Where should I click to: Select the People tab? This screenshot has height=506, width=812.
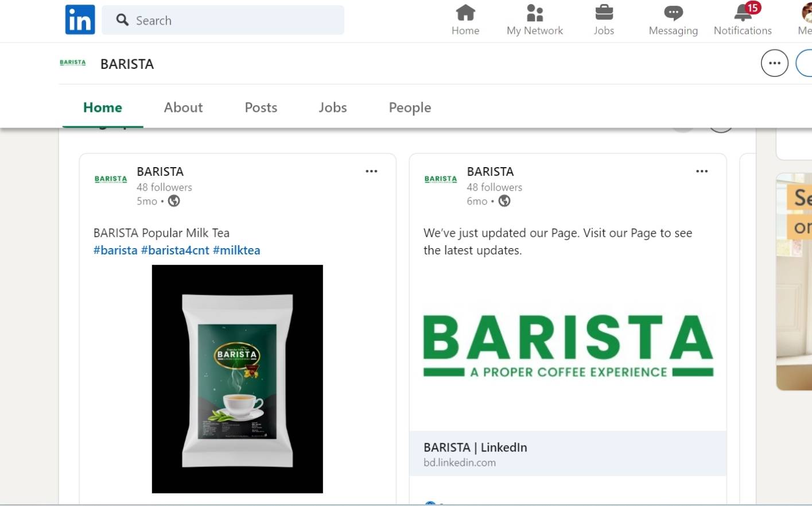tap(410, 107)
